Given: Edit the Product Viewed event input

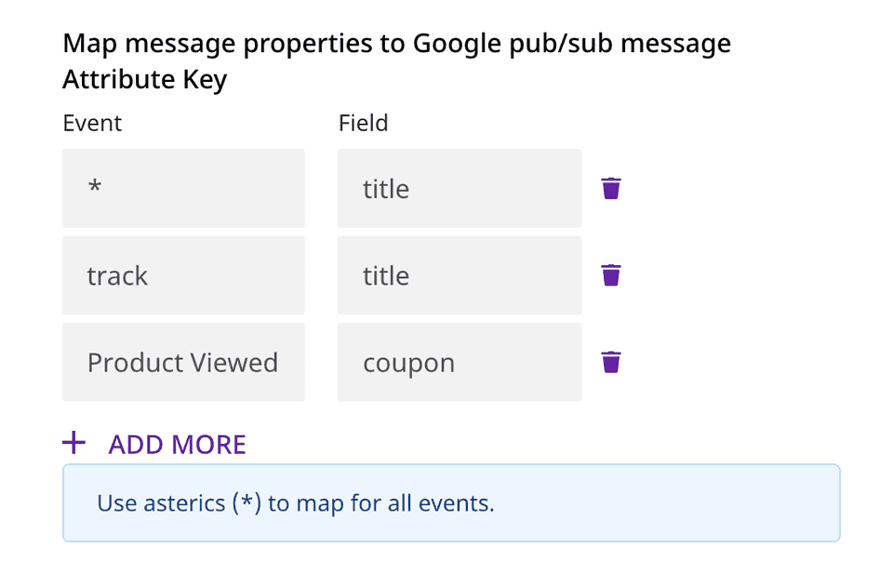Looking at the screenshot, I should pos(183,362).
